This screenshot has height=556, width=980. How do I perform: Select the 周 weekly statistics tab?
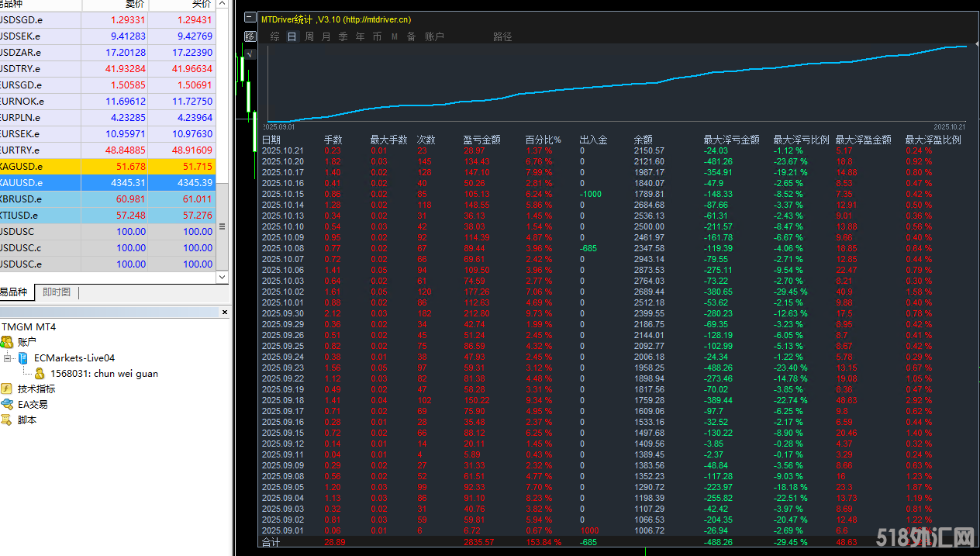pyautogui.click(x=309, y=36)
